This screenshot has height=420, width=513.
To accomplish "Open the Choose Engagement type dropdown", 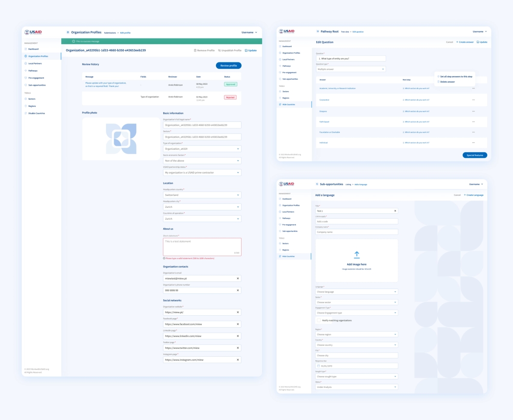I will (x=357, y=313).
